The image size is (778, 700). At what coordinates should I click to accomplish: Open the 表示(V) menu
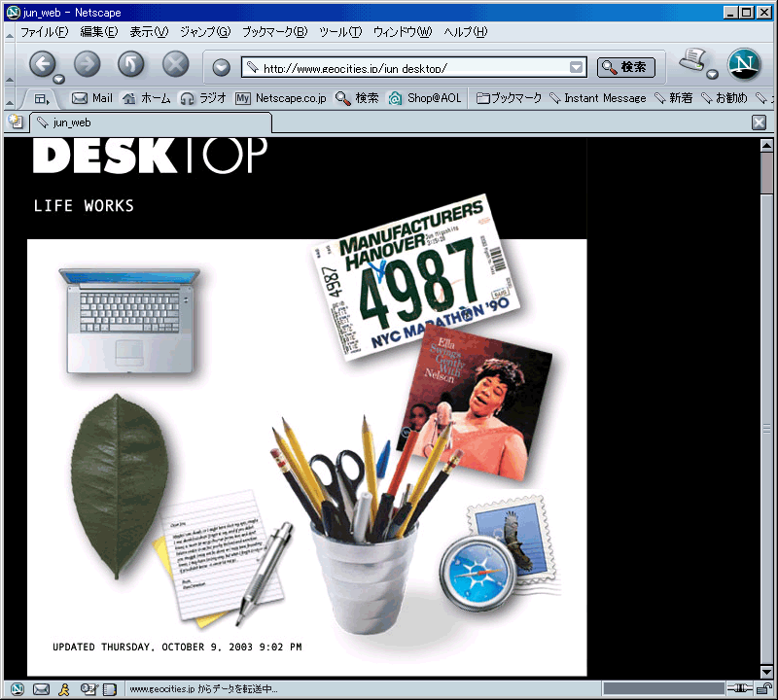(x=149, y=32)
